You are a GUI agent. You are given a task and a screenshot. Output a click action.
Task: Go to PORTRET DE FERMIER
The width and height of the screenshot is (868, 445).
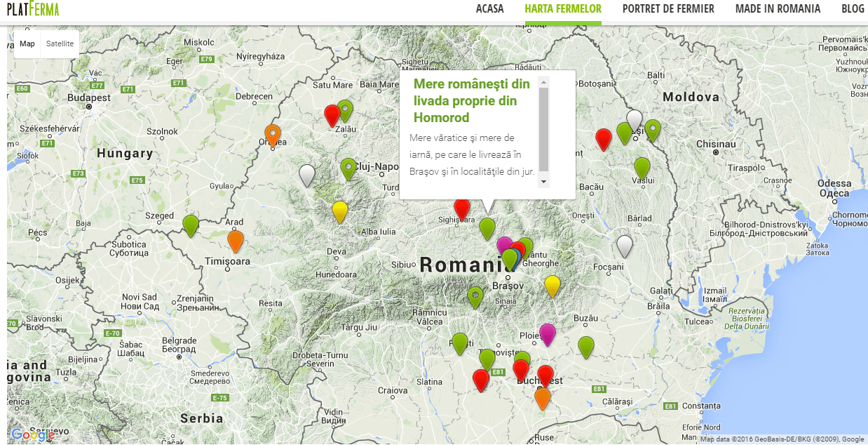[x=668, y=9]
